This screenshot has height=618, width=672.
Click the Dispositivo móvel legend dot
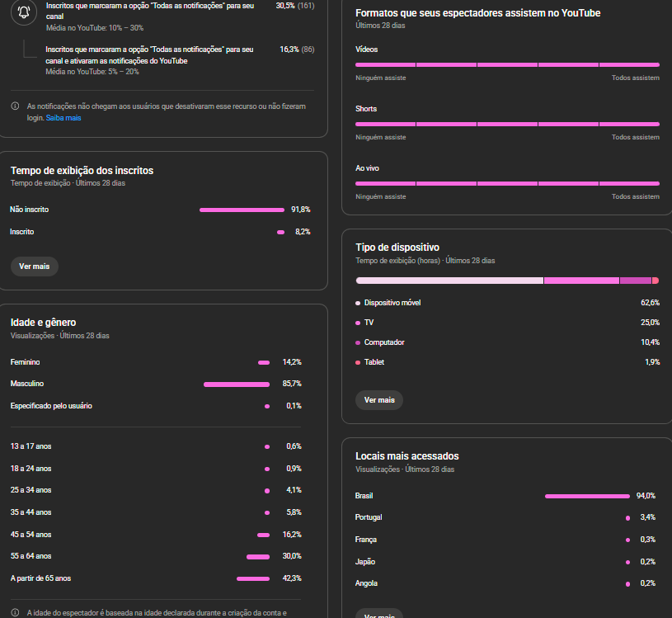358,303
